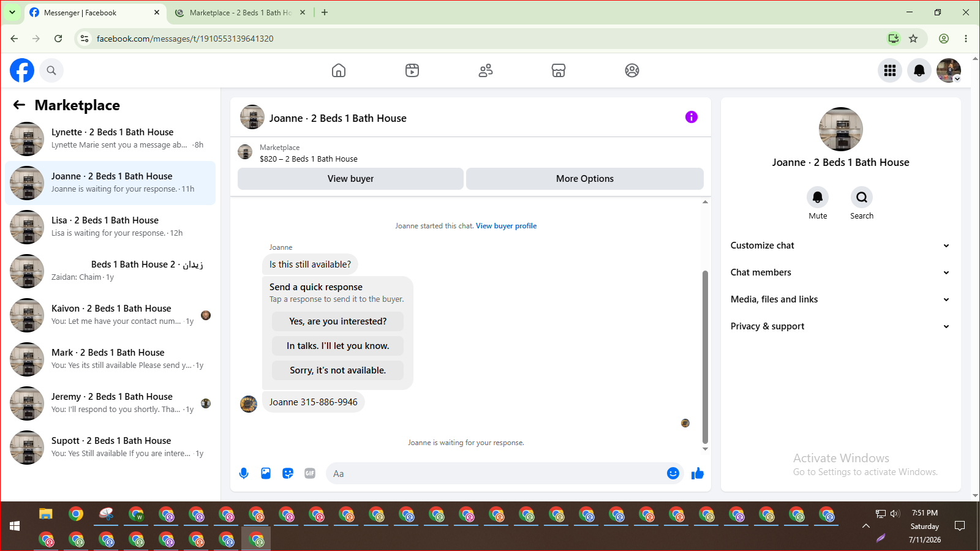Open the emoji picker in message box
This screenshot has width=980, height=551.
click(x=673, y=473)
